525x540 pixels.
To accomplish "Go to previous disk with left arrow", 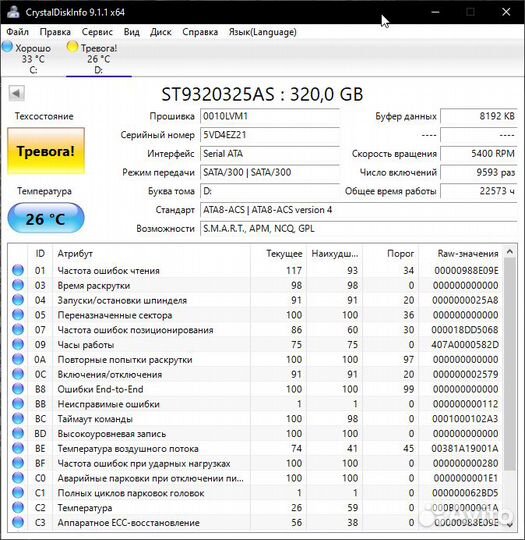I will click(16, 93).
